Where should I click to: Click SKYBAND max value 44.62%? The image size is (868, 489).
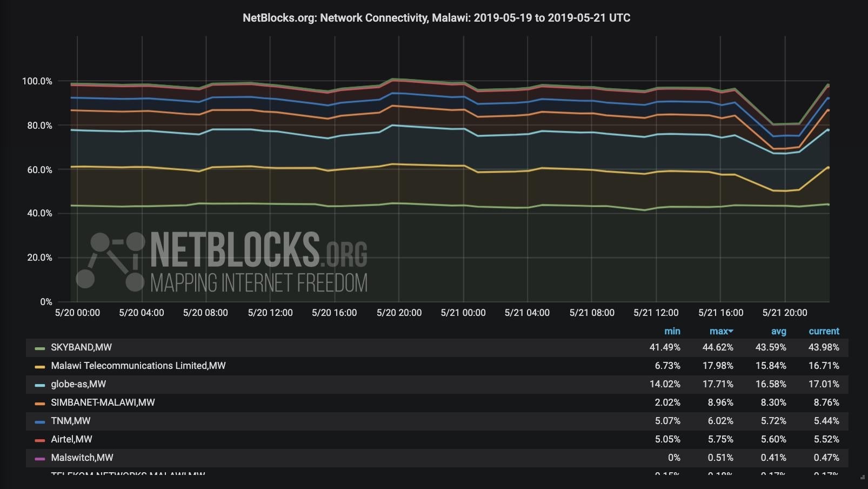point(718,347)
